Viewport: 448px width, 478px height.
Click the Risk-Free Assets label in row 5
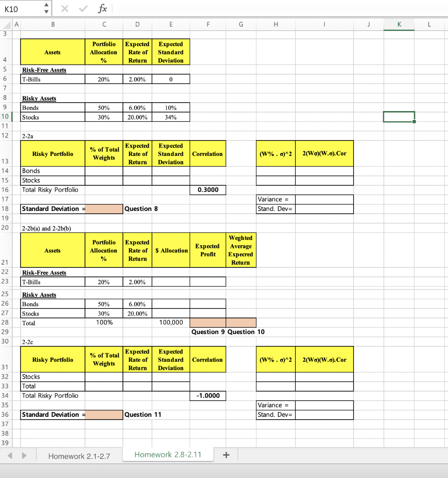click(44, 70)
